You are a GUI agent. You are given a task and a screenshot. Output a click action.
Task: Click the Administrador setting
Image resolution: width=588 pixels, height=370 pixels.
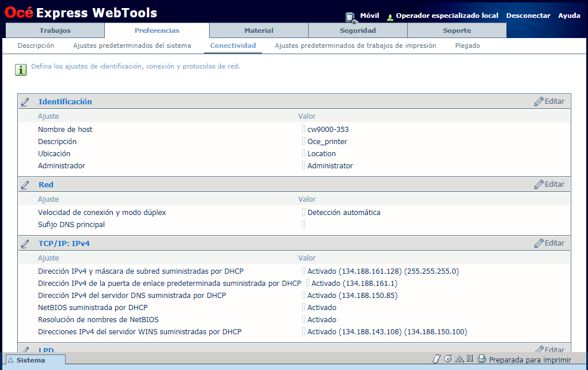pos(62,165)
